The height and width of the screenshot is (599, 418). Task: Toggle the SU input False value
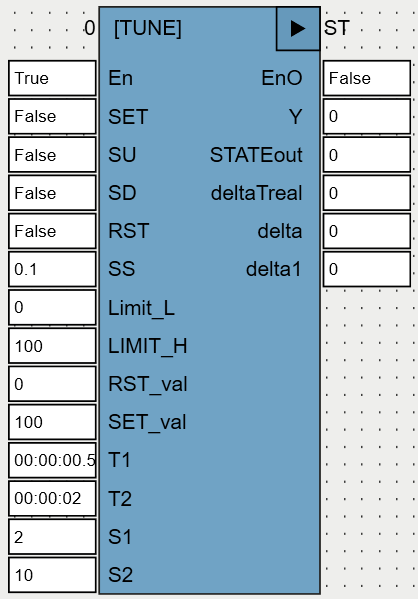click(52, 155)
